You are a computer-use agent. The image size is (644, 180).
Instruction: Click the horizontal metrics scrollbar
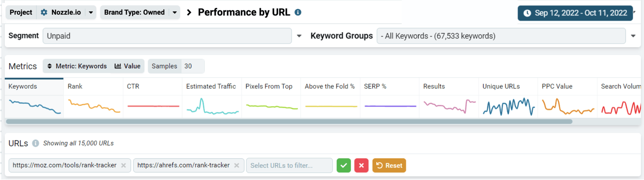[x=289, y=121]
